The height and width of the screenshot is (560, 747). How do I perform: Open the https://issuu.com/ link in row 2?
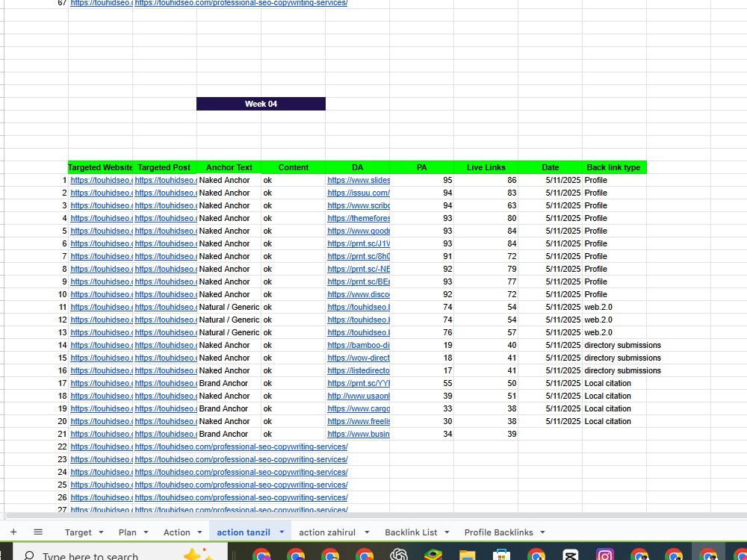pos(359,193)
